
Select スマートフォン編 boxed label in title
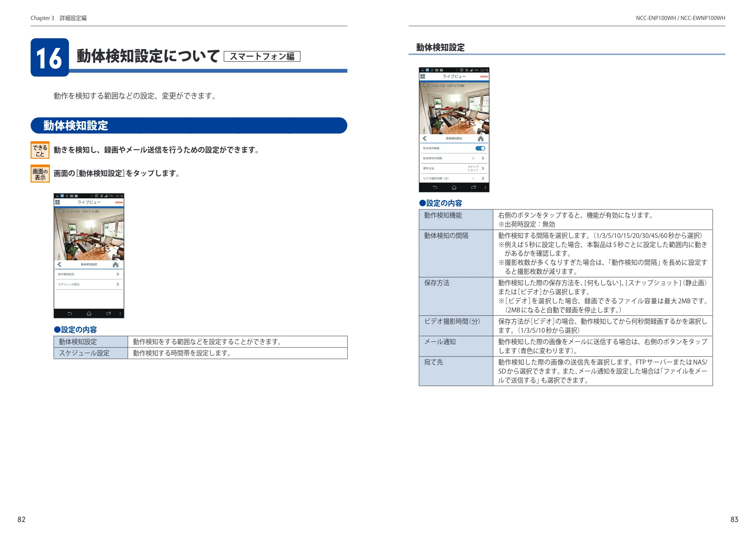tap(262, 56)
